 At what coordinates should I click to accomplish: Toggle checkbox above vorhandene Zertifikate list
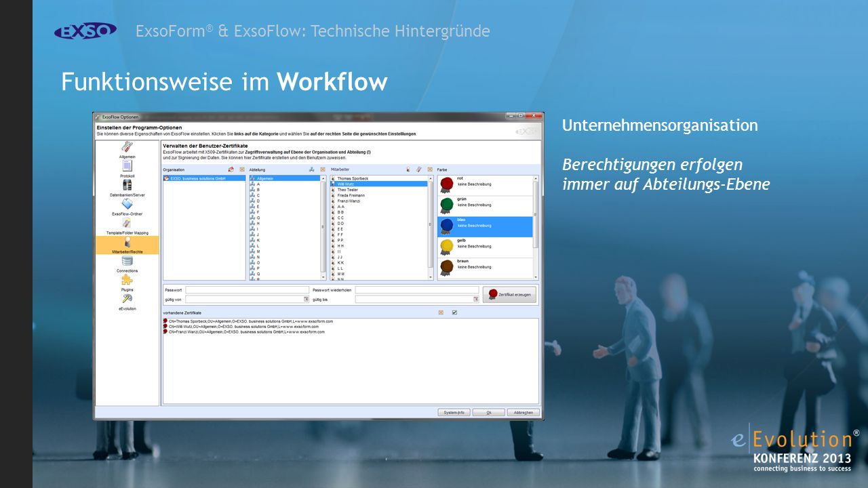pos(454,312)
